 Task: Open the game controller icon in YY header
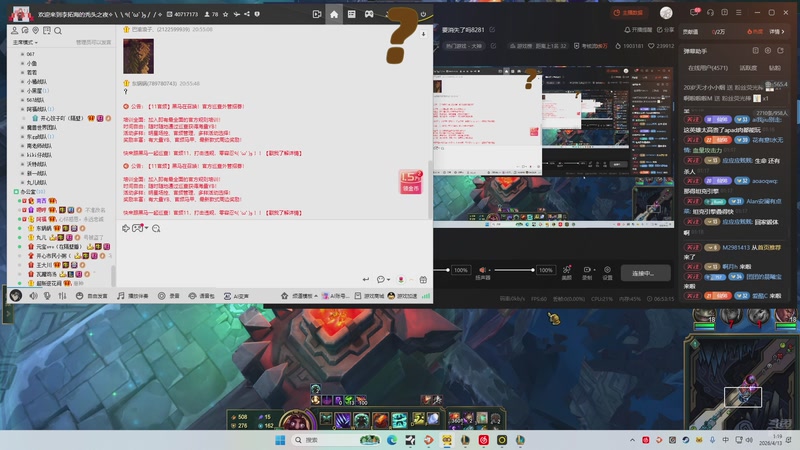point(369,14)
